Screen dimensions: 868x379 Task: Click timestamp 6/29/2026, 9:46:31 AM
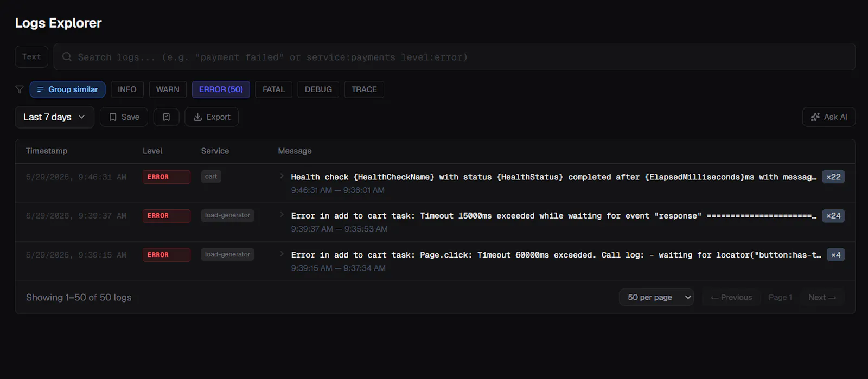coord(76,177)
